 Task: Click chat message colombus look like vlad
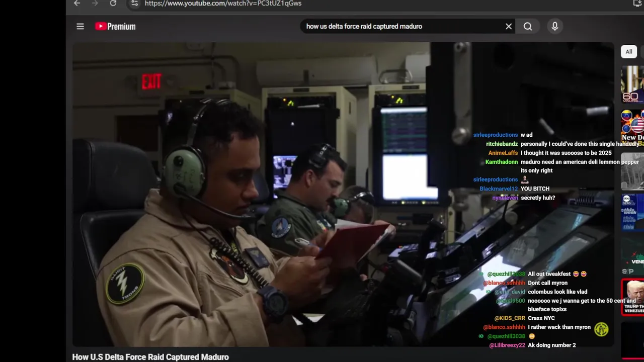pos(557,292)
